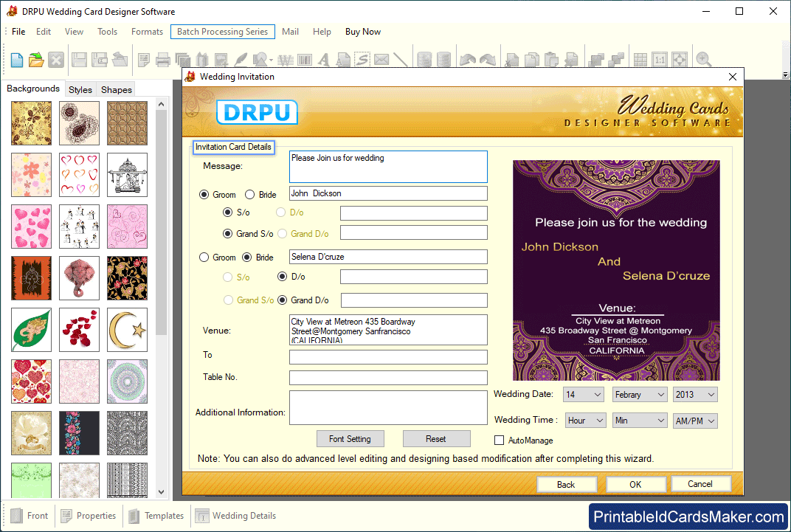Select the Grand D/o radio under Selena D'cruze

point(283,300)
